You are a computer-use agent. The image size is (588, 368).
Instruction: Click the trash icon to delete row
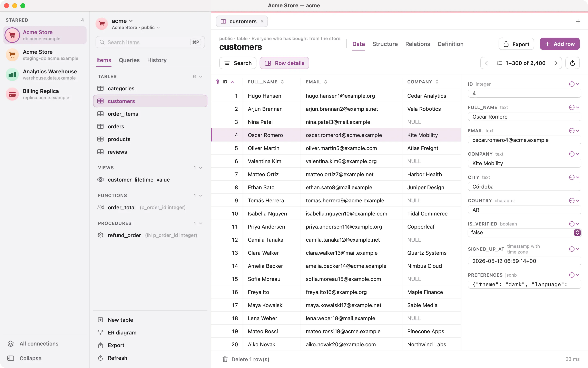(x=225, y=359)
